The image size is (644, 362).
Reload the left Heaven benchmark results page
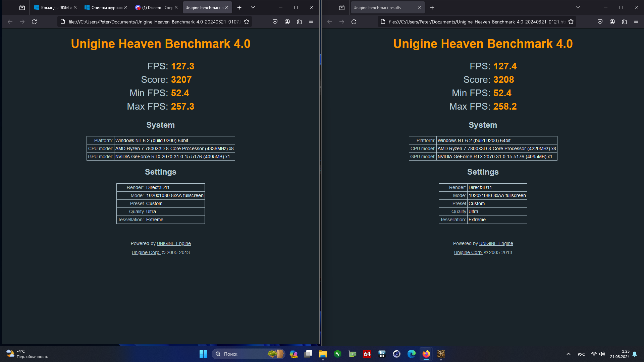(34, 22)
